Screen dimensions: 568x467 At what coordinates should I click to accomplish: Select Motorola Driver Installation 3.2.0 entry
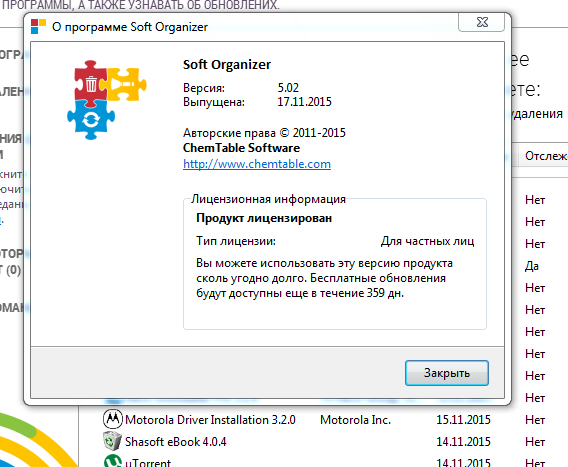tap(210, 420)
